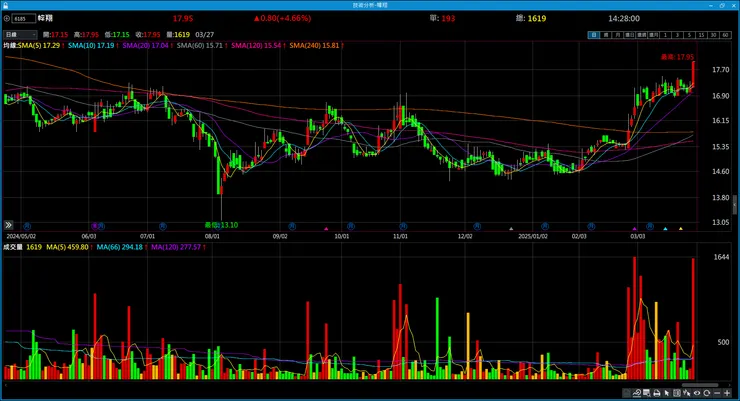The width and height of the screenshot is (740, 401).
Task: Click the data table lookup icon
Action: click(x=647, y=393)
